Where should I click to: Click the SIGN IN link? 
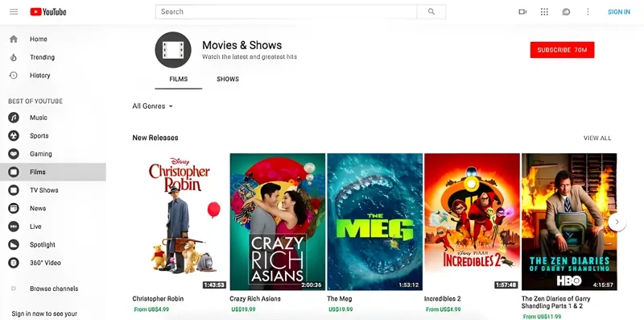tap(619, 12)
